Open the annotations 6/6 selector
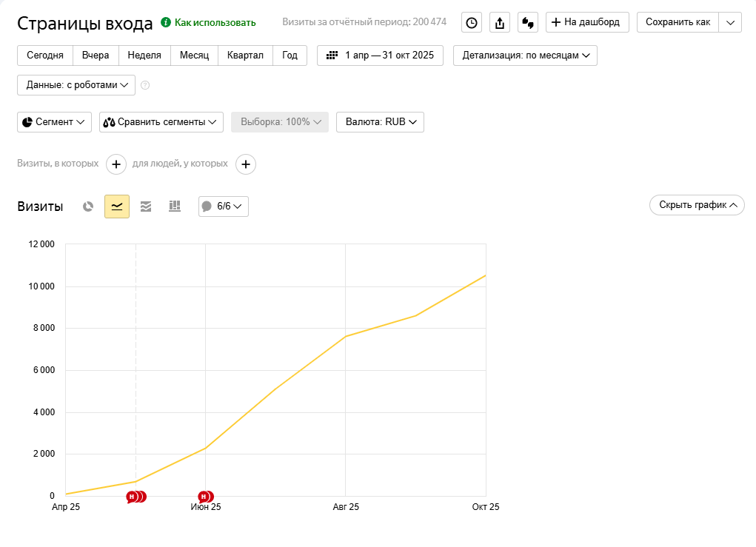 tap(223, 207)
